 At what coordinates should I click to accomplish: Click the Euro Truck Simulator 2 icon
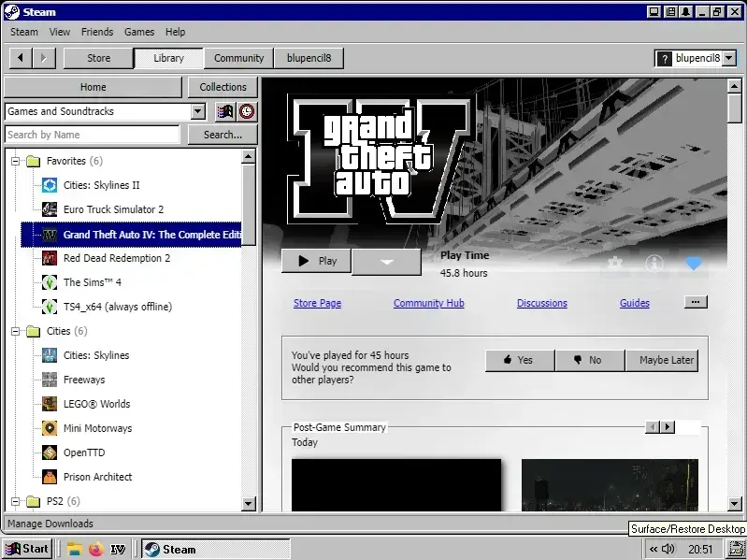pos(50,209)
